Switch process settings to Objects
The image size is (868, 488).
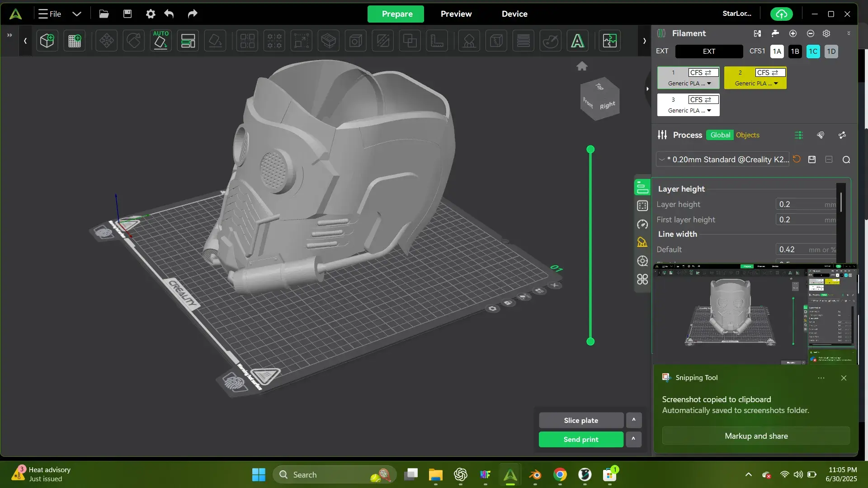(x=748, y=135)
